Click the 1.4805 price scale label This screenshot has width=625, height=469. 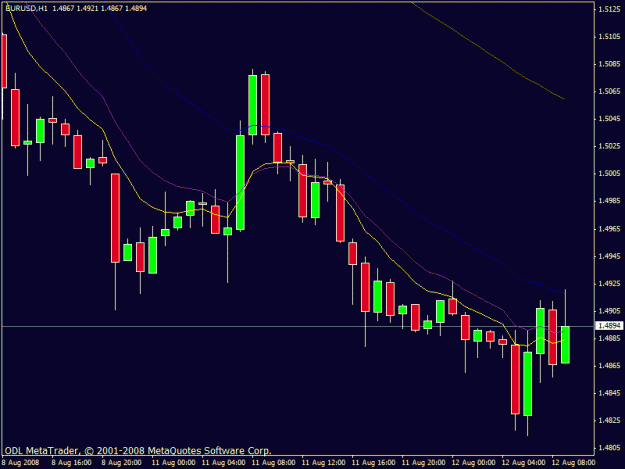[x=609, y=448]
